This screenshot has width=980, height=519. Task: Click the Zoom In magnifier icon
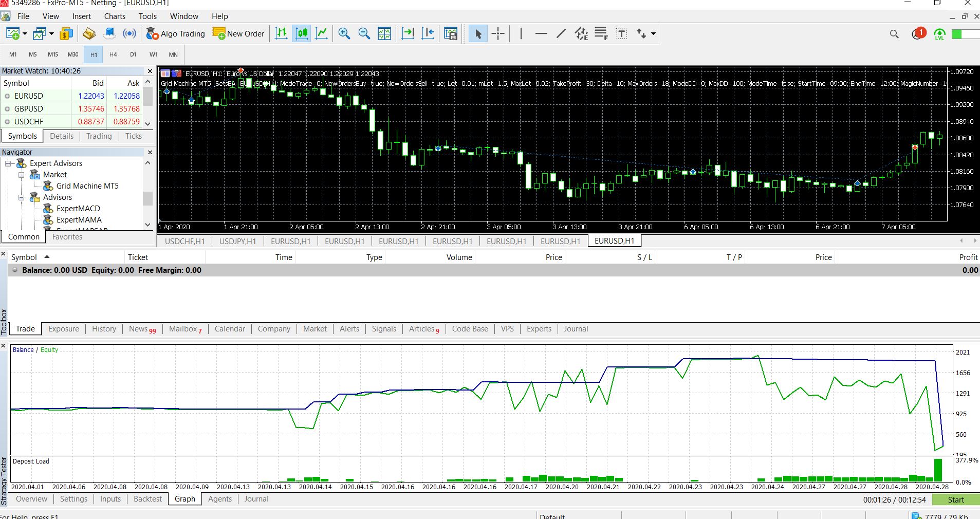344,34
